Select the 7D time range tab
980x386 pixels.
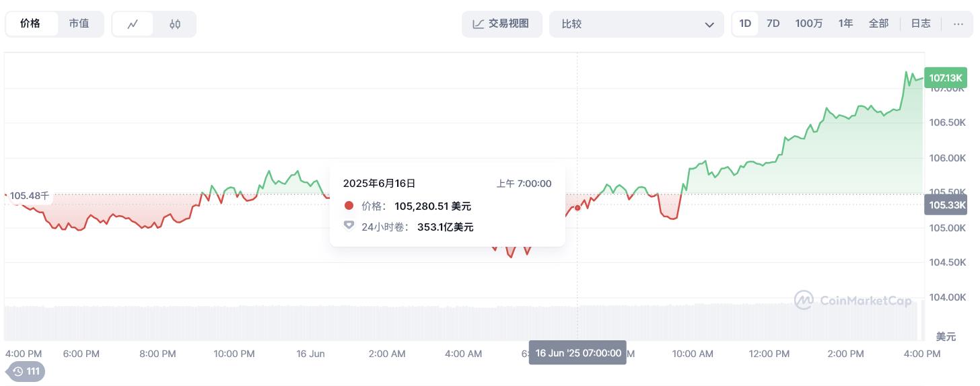pyautogui.click(x=773, y=24)
